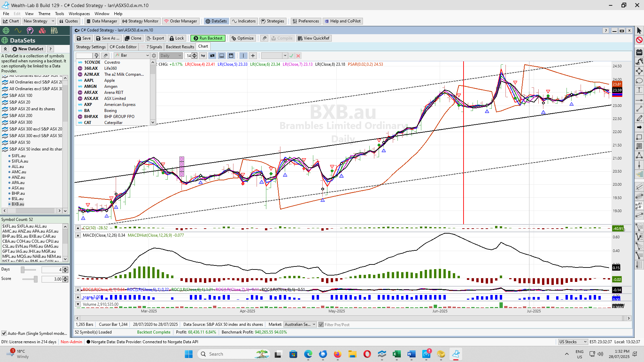This screenshot has width=644, height=362.
Task: Select the black arrow annotation tool
Action: [x=639, y=127]
